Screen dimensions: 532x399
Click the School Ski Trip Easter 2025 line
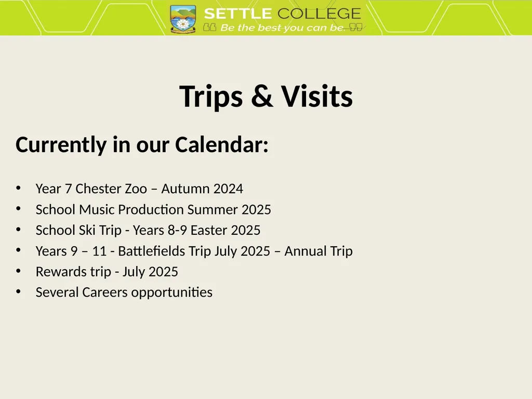point(148,230)
